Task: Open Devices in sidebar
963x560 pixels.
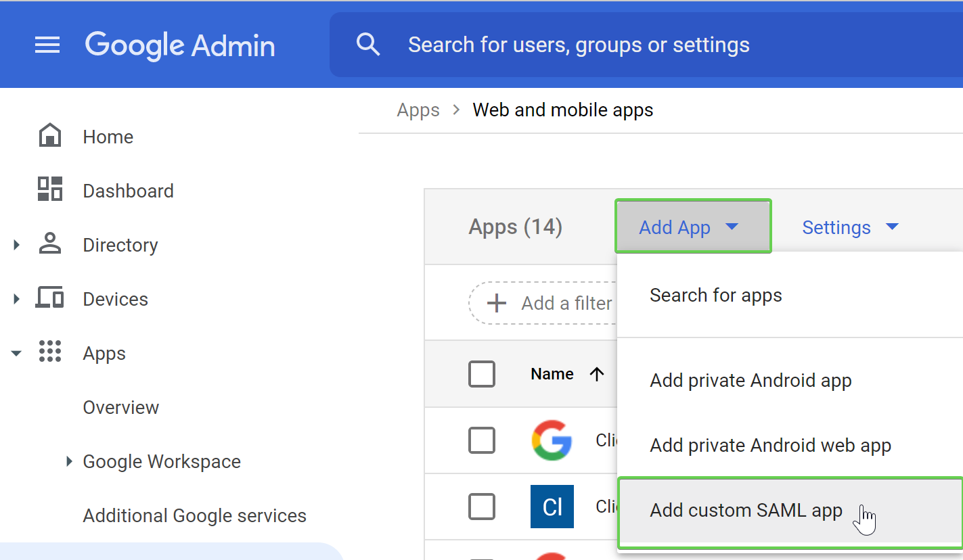Action: coord(115,299)
